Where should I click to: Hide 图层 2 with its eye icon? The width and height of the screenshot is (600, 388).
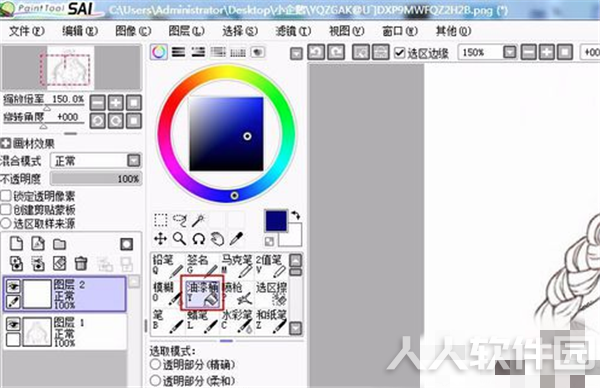[x=13, y=286]
